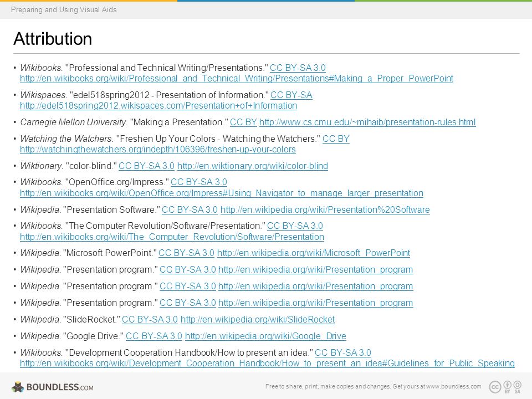This screenshot has height=399, width=532.
Task: Open CC BY-SA 3.0 link for Professional and Technical Writing
Action: (x=298, y=68)
